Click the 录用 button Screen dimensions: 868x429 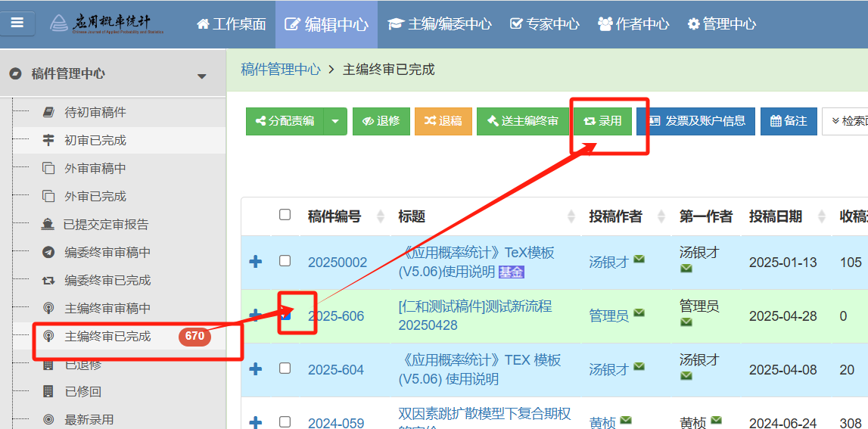603,121
